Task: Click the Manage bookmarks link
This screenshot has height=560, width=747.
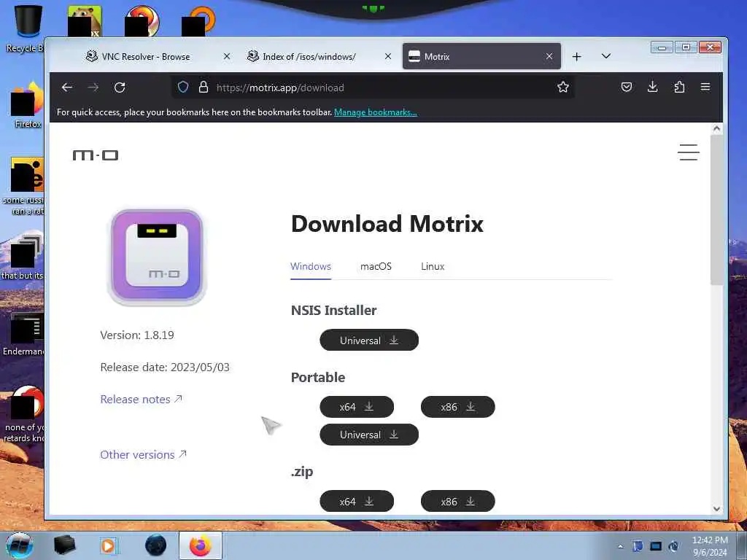Action: [376, 112]
